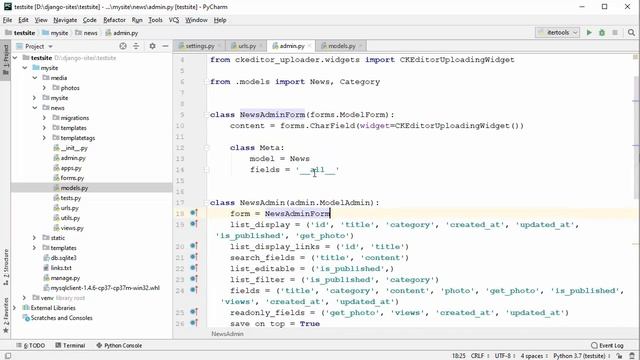
Task: Click the stop run button
Action: tap(615, 32)
